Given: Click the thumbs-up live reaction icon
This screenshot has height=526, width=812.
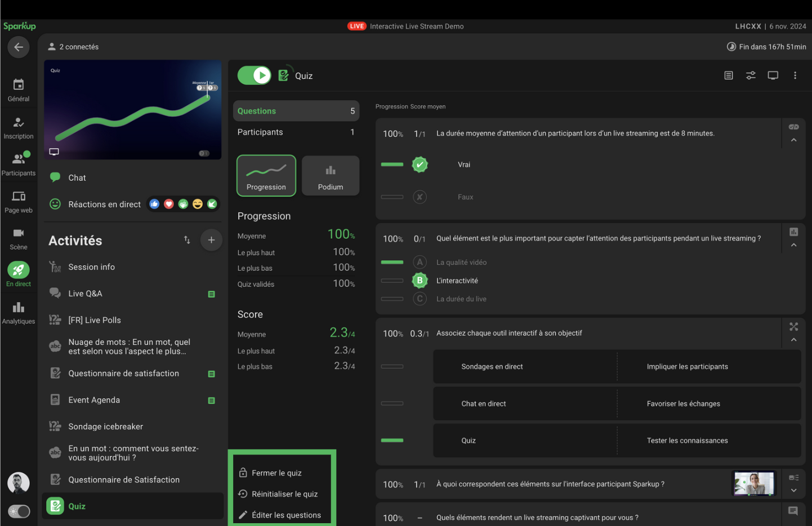Looking at the screenshot, I should (x=154, y=204).
